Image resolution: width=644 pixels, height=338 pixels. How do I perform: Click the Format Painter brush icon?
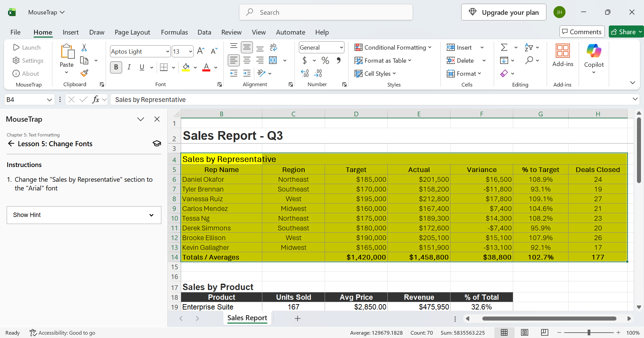point(84,73)
